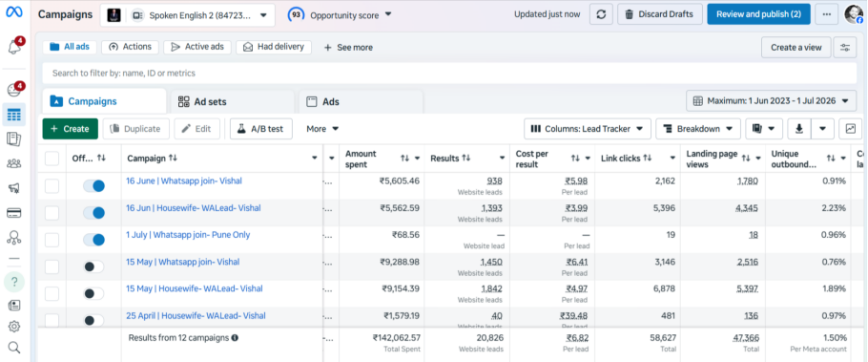Toggle off 1 July Pune Only campaign
Screen dimensions: 868x362
click(93, 240)
